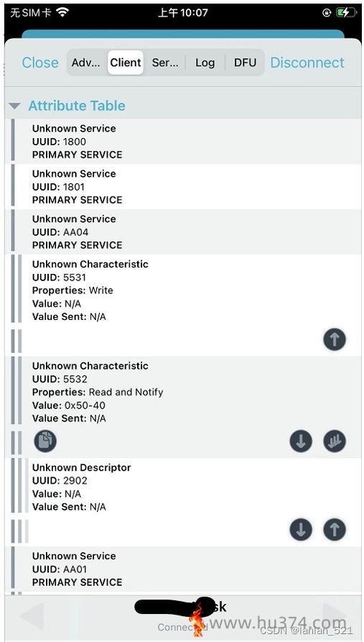364x642 pixels.
Task: Tap notify icon for characteristic 5532
Action: click(335, 441)
